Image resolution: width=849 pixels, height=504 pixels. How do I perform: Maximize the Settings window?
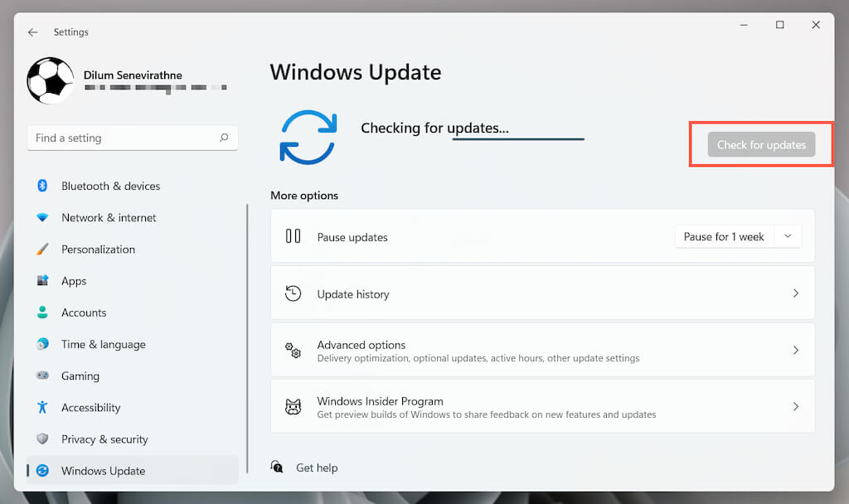[779, 25]
